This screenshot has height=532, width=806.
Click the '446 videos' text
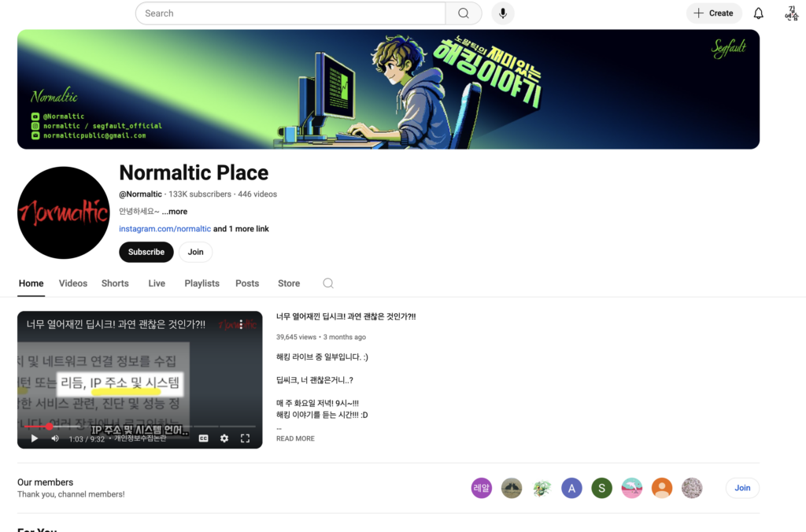click(x=257, y=194)
